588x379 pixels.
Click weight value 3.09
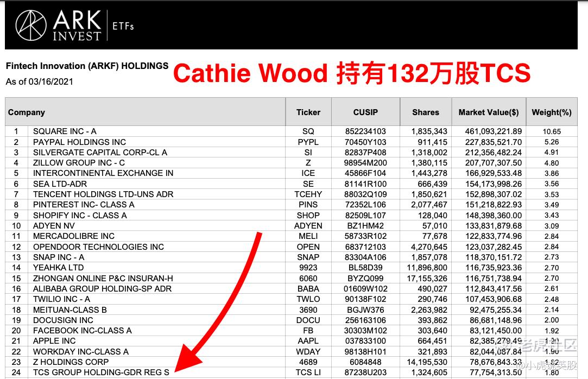[x=552, y=226]
